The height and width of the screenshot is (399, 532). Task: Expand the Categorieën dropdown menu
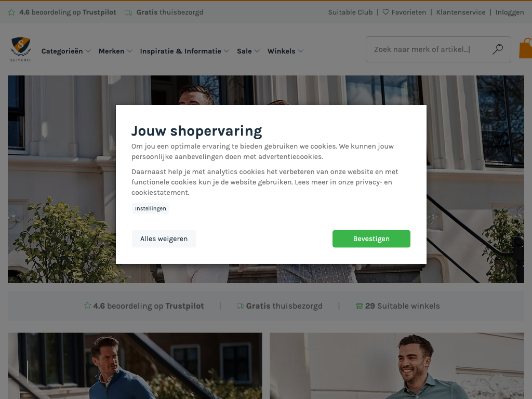66,51
